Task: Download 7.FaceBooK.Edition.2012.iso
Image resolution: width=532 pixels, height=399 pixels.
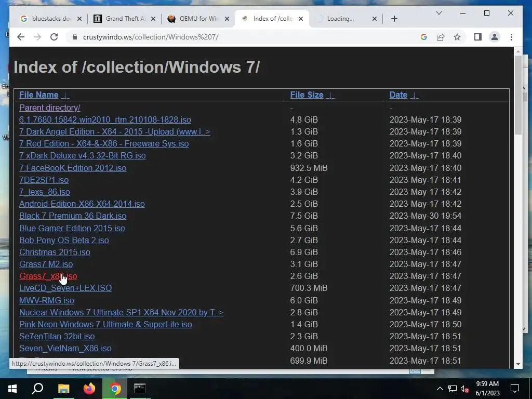Action: (x=73, y=168)
